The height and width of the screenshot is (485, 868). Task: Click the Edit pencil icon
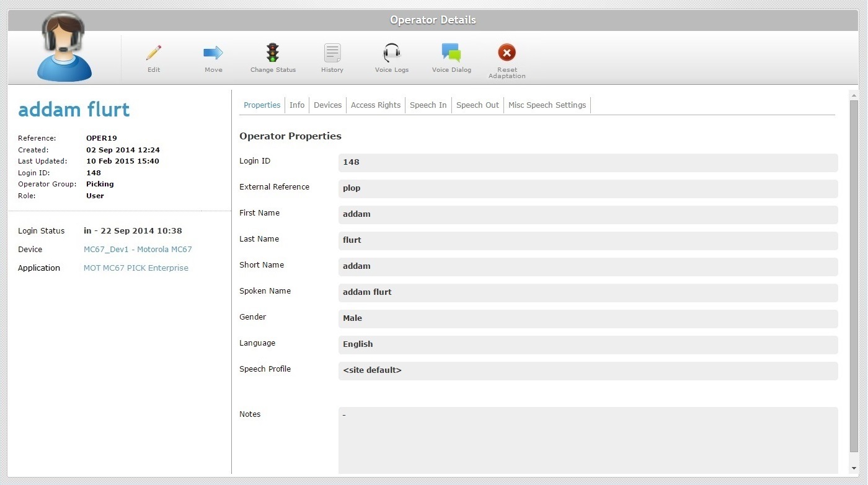coord(153,53)
